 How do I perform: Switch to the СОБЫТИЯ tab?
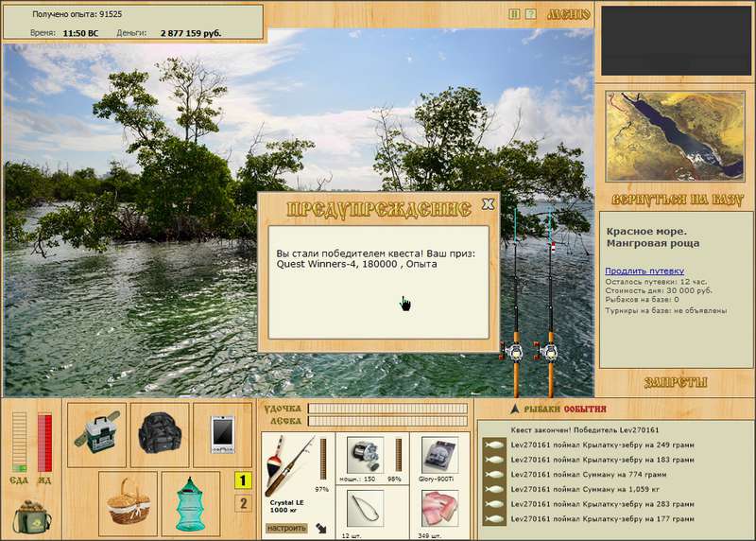(585, 410)
